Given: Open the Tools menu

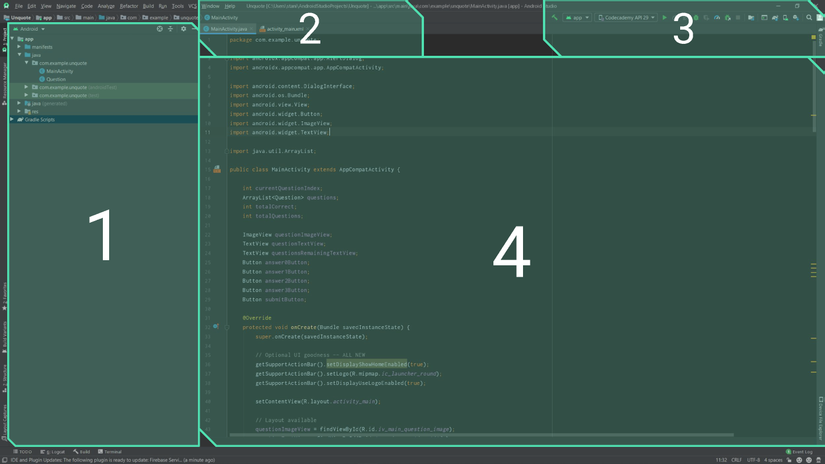Looking at the screenshot, I should (x=178, y=6).
